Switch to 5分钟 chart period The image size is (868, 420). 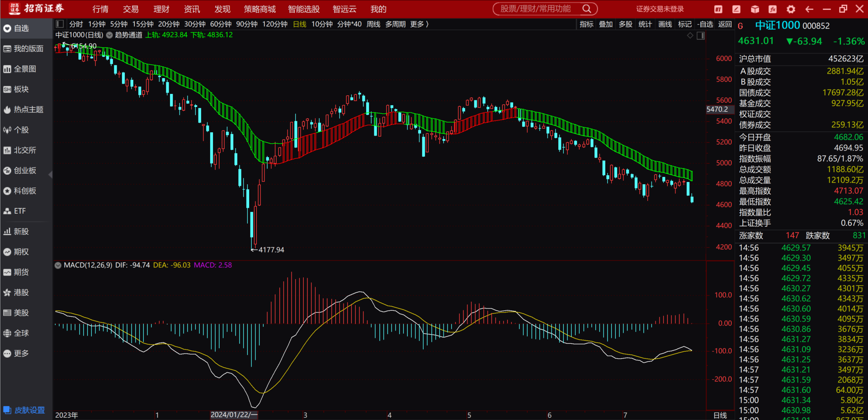pos(119,24)
